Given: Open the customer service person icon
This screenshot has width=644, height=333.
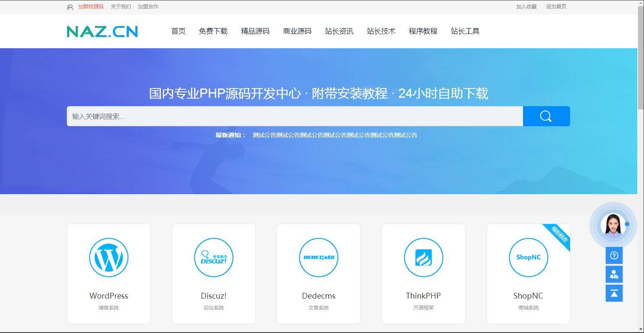Looking at the screenshot, I should click(614, 274).
